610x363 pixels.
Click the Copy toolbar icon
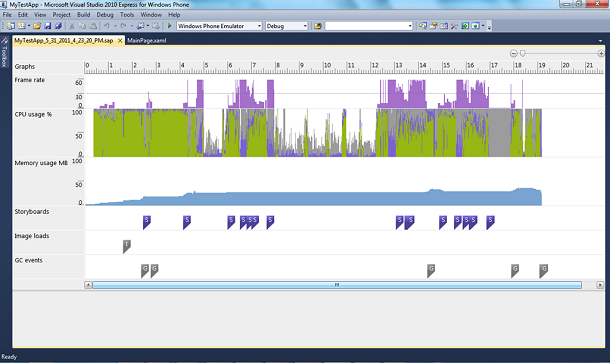coord(82,26)
